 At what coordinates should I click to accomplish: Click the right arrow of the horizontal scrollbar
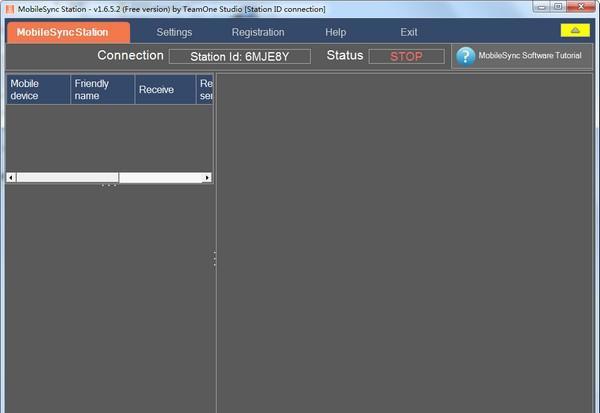[207, 178]
